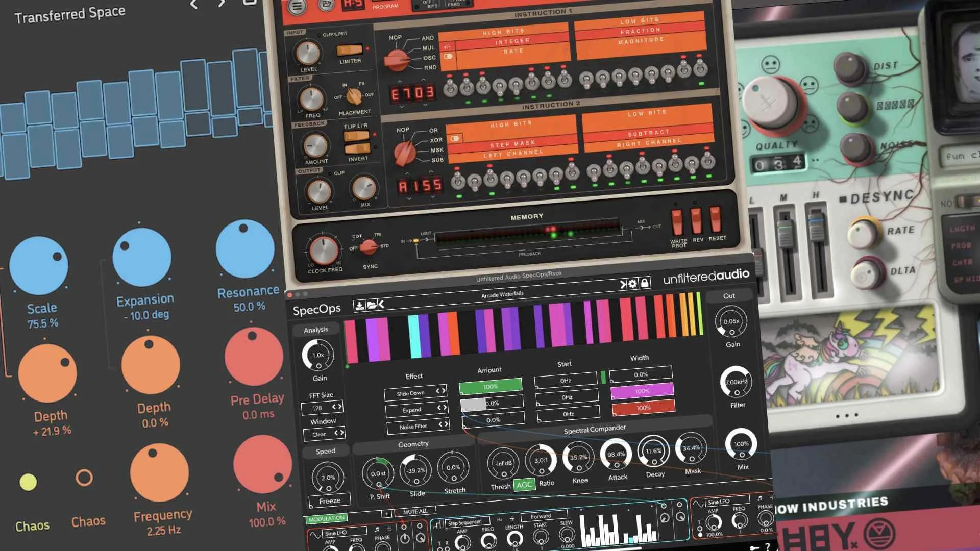980x551 pixels.
Task: Toggle the orange LIMITER switch
Action: [350, 50]
